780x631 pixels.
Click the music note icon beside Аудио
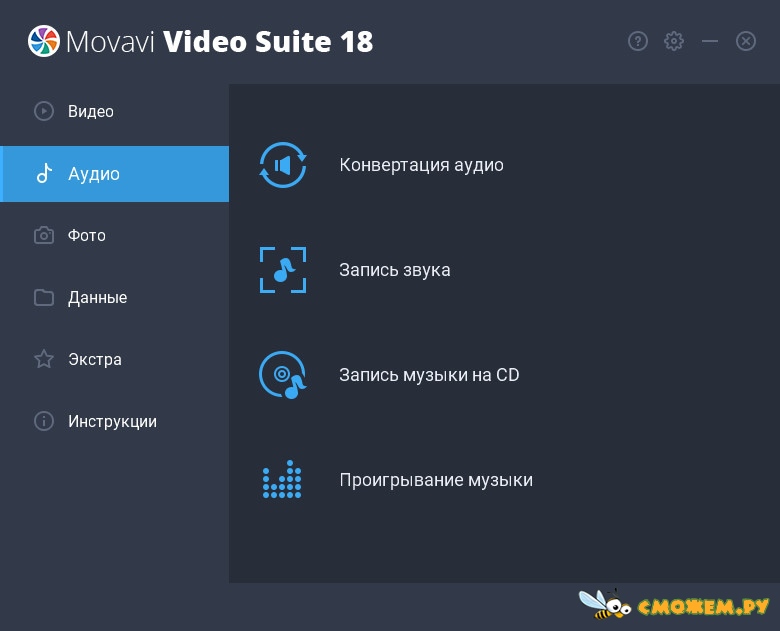(x=44, y=174)
